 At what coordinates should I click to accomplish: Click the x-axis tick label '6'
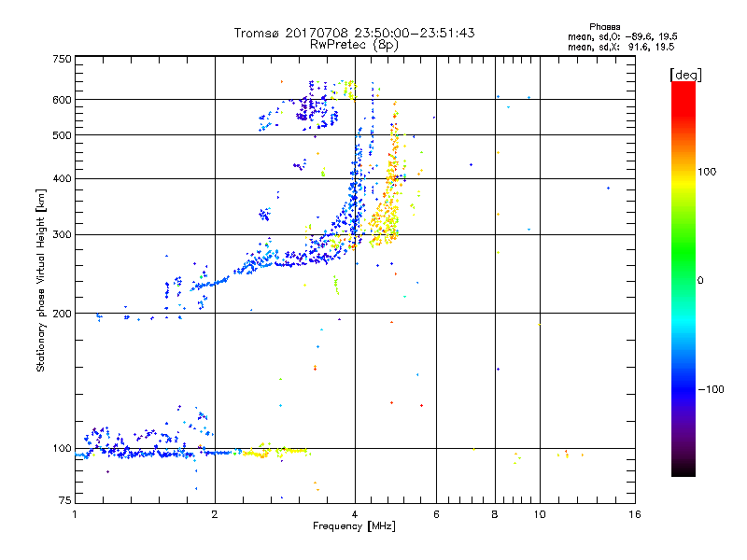coord(436,514)
